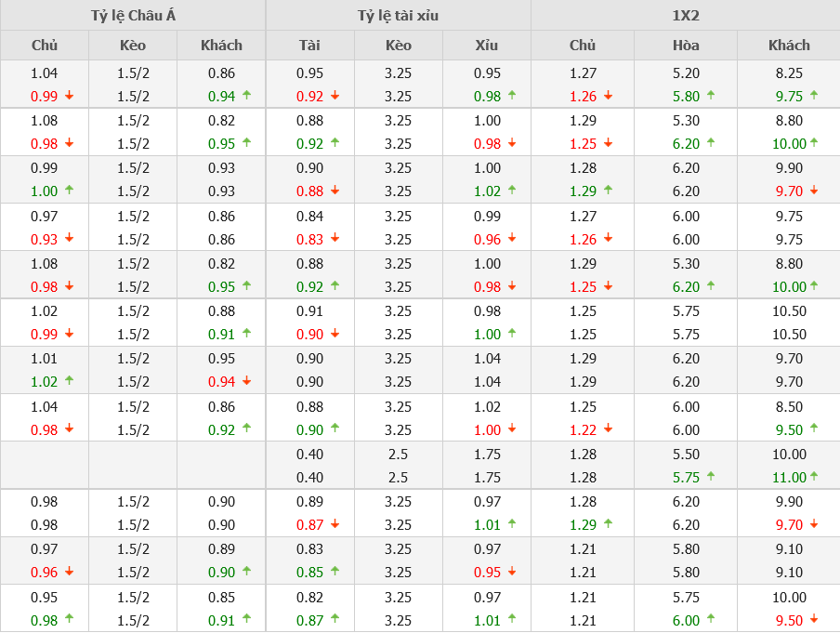Click the red down arrow next to 1.22

pyautogui.click(x=608, y=429)
